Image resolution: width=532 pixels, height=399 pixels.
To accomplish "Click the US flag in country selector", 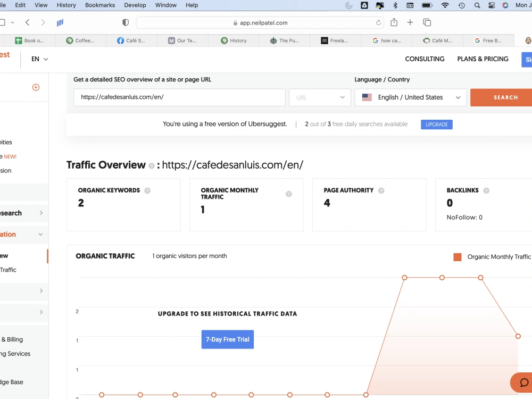I will pos(367,97).
